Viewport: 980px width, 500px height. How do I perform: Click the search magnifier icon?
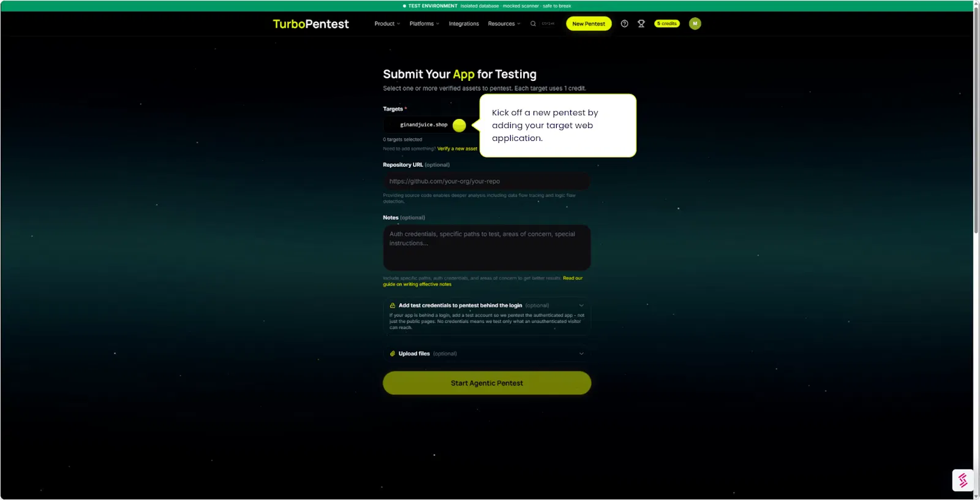click(x=533, y=24)
